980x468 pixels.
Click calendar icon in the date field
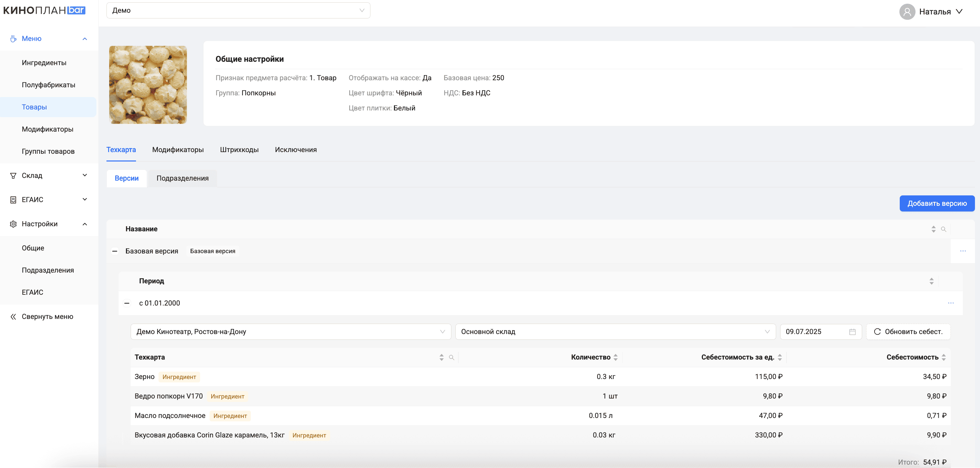click(x=852, y=332)
